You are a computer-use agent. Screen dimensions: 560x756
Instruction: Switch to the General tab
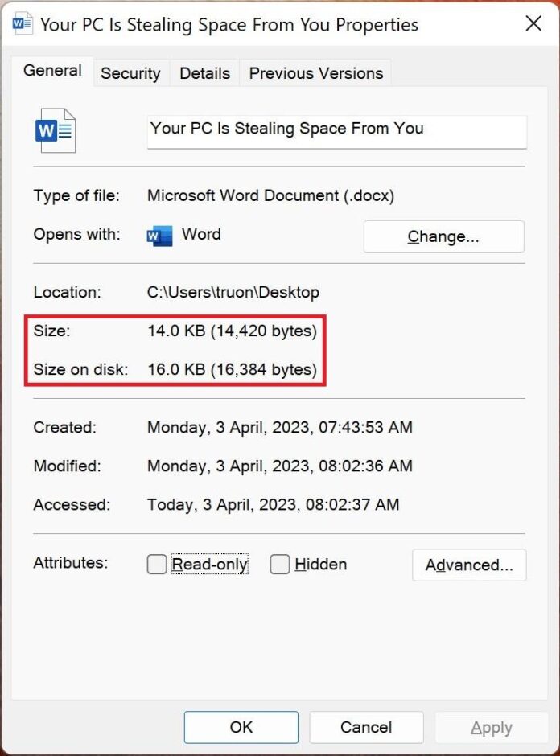tap(52, 71)
